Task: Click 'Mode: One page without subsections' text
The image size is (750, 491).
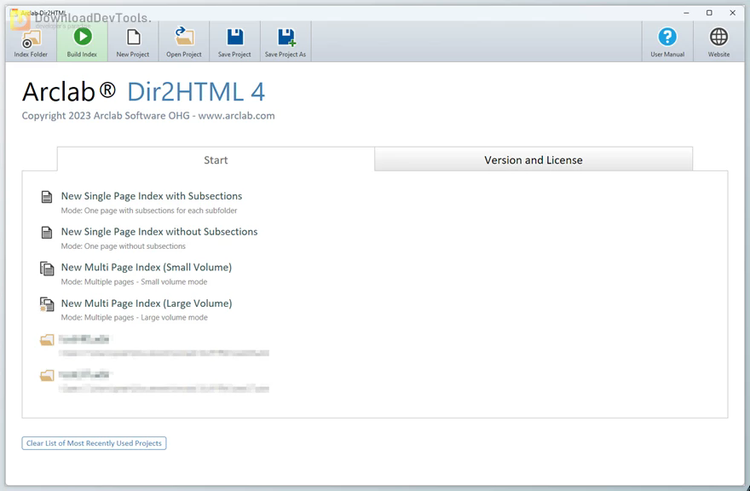Action: point(123,246)
